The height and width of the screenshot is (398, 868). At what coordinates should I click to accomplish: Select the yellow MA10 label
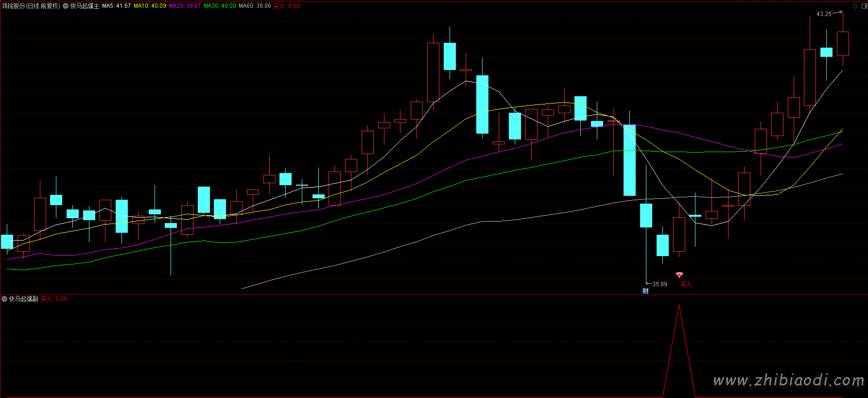pos(150,6)
